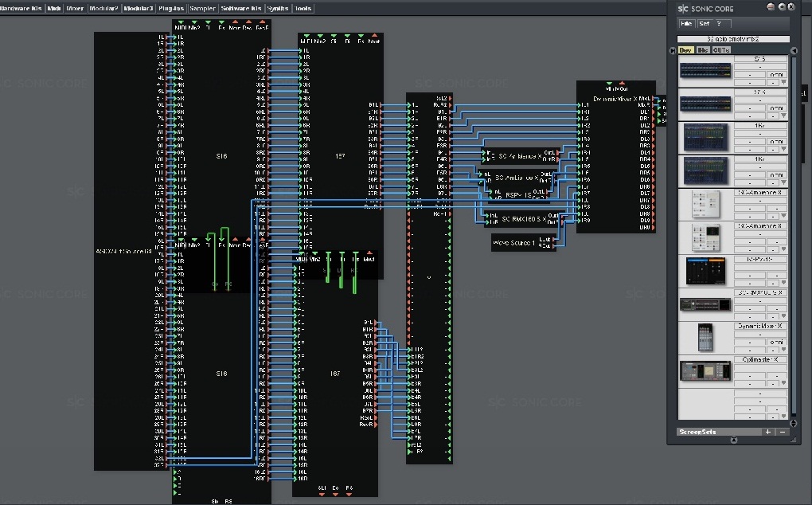
Task: Click Dynamic Mixer X MixL output port
Action: click(x=654, y=99)
